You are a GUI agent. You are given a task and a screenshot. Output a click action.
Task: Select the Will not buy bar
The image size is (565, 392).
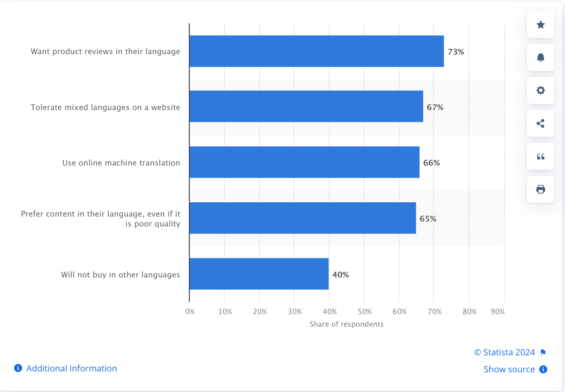(x=260, y=274)
